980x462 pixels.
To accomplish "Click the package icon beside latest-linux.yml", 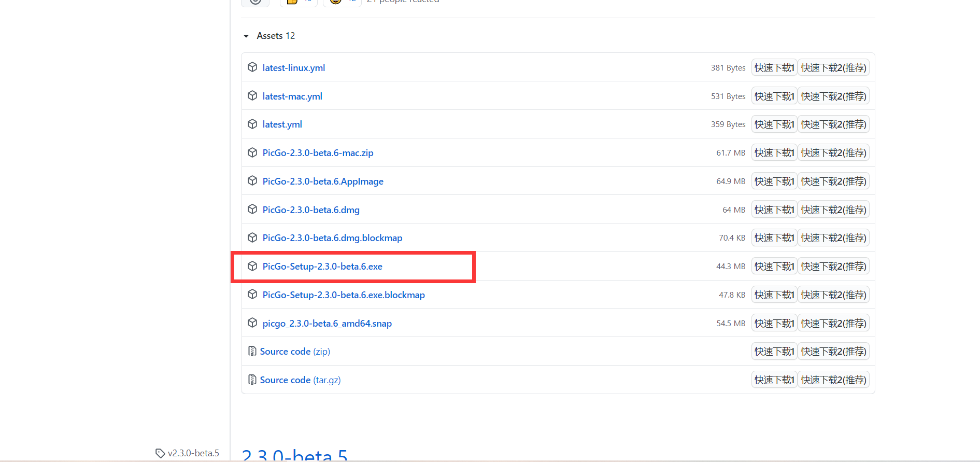I will coord(252,67).
